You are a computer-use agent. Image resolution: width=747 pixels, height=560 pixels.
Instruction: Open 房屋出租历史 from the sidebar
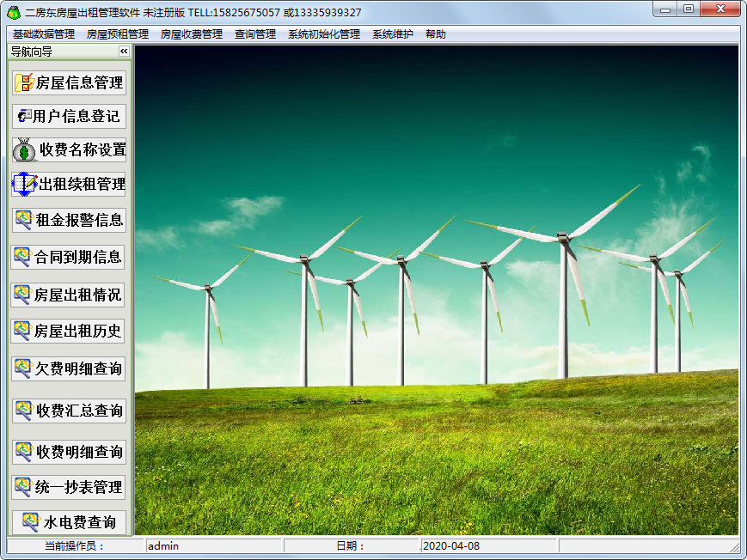69,331
